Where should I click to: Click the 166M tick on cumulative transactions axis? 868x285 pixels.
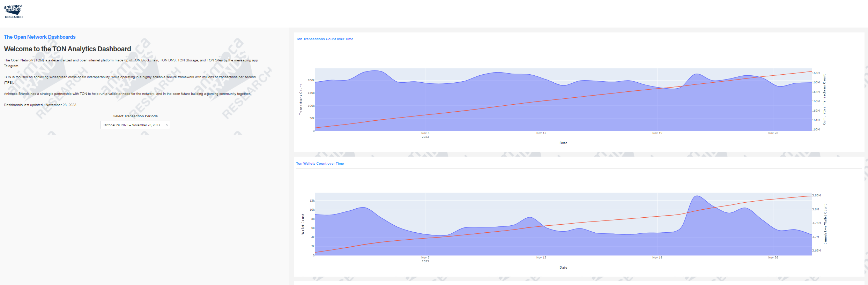point(816,73)
